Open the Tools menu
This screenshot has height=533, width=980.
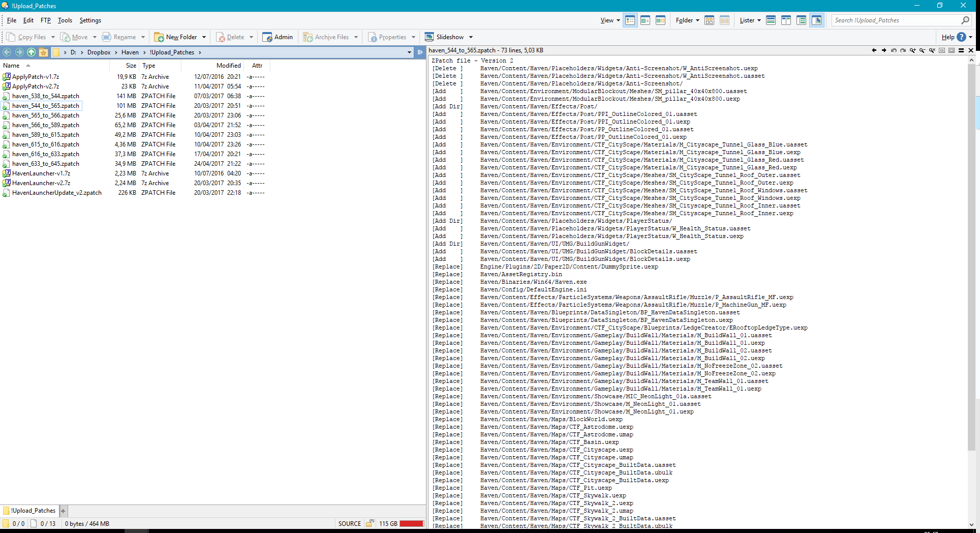tap(65, 20)
